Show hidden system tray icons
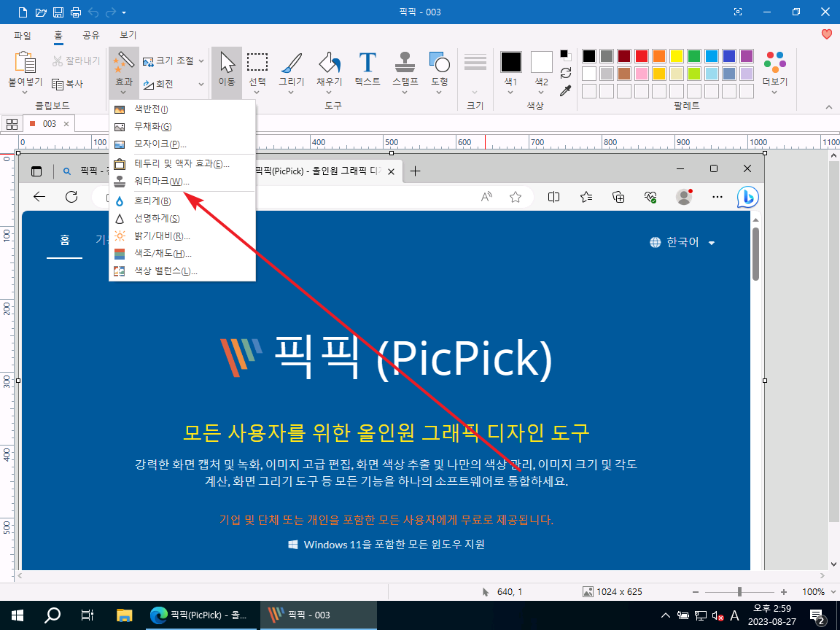This screenshot has height=630, width=840. [x=665, y=615]
